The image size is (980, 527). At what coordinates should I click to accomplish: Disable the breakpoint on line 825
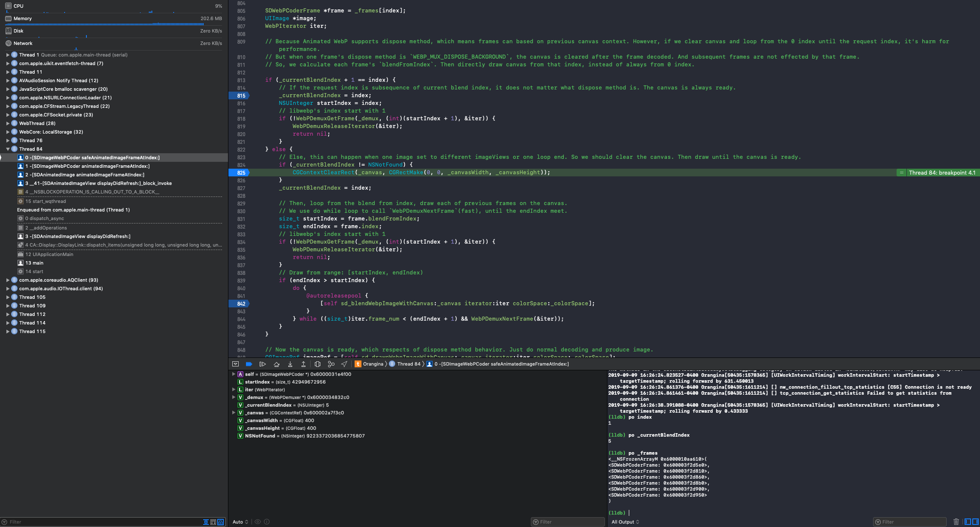coord(240,172)
